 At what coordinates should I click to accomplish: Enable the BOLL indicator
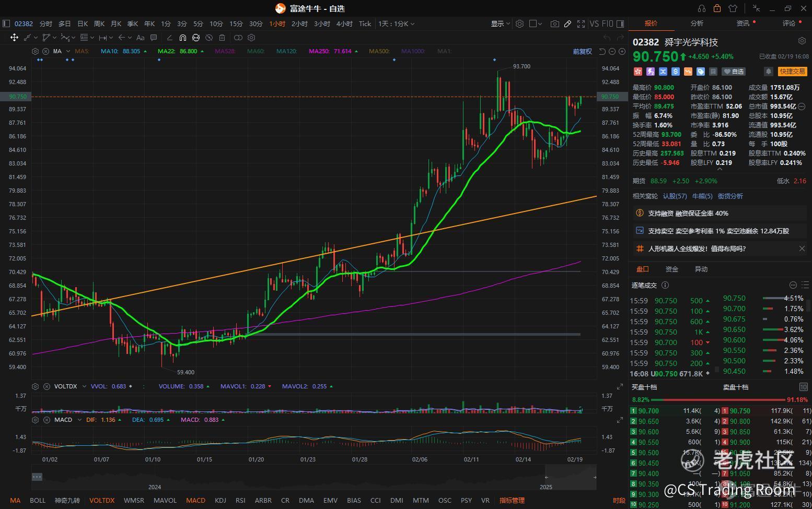[x=38, y=500]
